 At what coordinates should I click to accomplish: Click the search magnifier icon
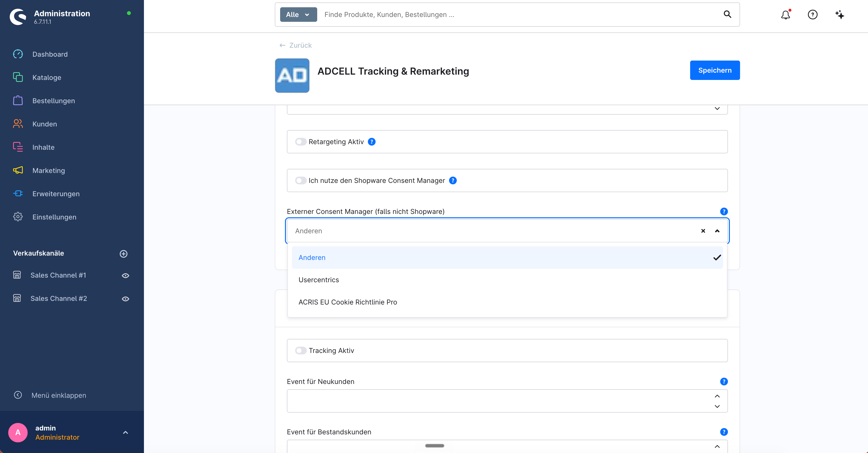(x=727, y=15)
